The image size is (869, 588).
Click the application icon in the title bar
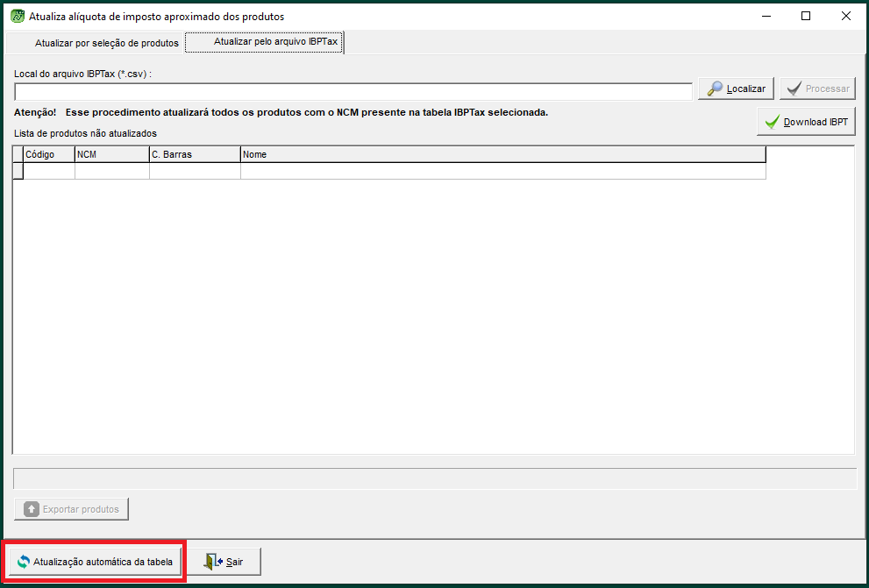(x=17, y=16)
